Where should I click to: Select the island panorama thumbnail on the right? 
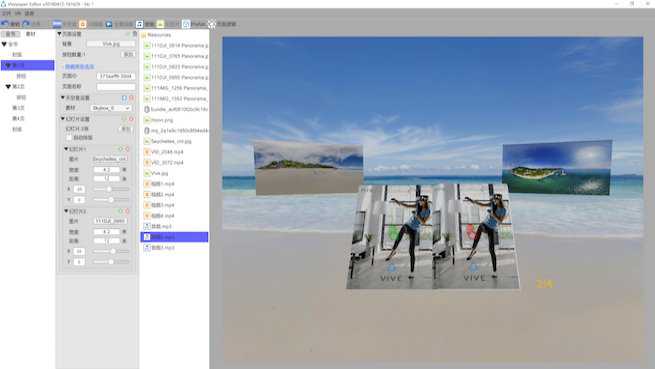[x=557, y=168]
